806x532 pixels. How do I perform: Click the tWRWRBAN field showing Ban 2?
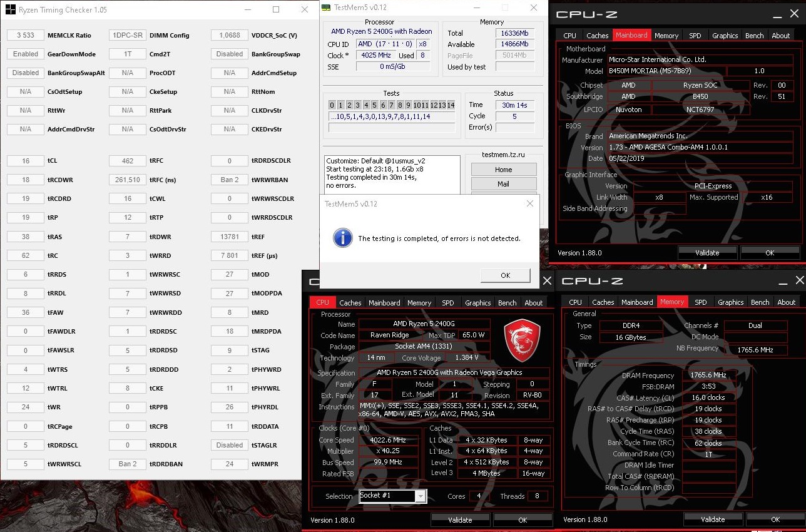pos(230,180)
